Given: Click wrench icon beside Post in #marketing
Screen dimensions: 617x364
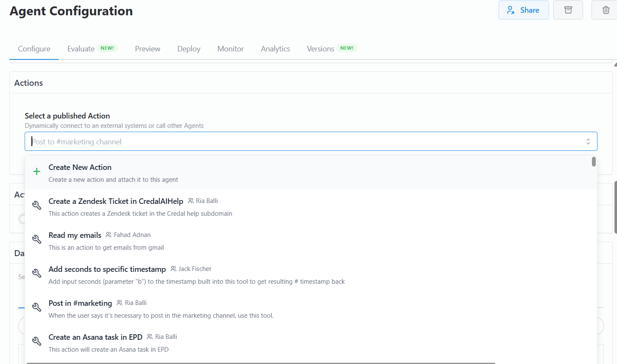Looking at the screenshot, I should coord(37,308).
